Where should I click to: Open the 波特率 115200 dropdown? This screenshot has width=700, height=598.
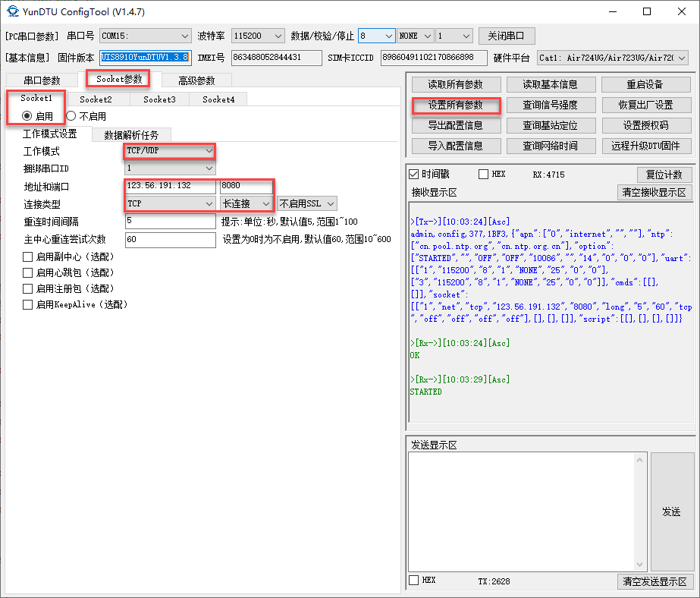pyautogui.click(x=258, y=36)
